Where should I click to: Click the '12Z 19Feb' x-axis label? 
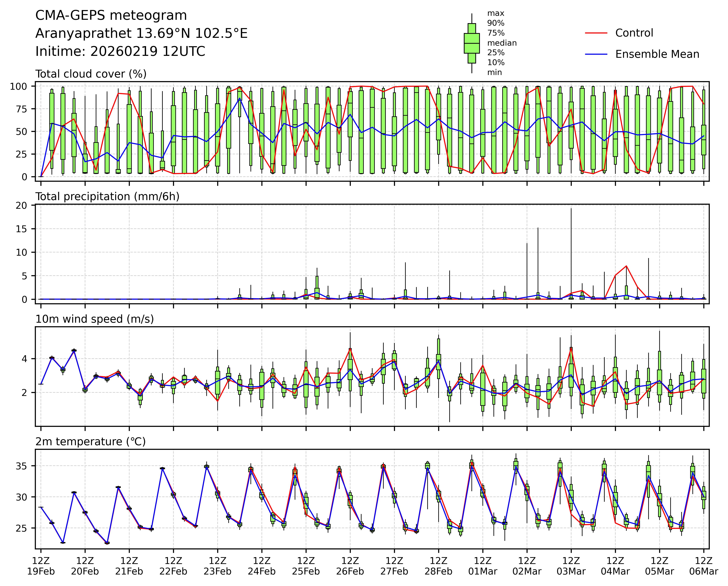[x=41, y=566]
